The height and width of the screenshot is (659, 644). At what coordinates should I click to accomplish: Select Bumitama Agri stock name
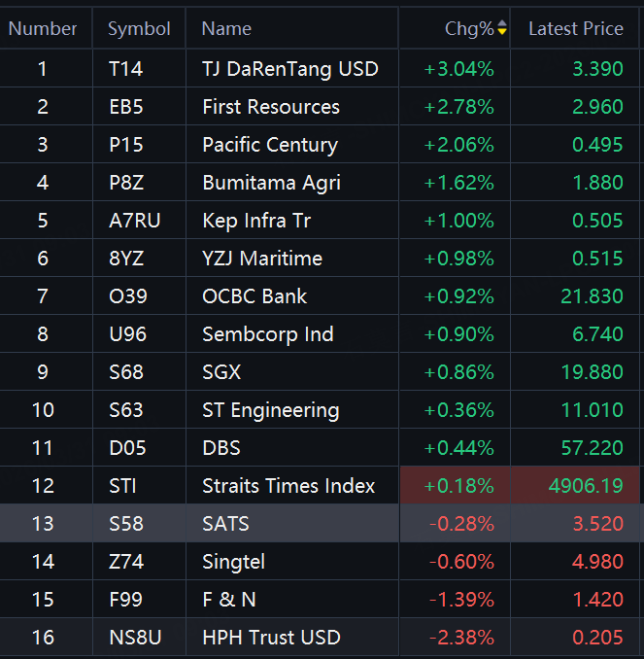(x=271, y=183)
